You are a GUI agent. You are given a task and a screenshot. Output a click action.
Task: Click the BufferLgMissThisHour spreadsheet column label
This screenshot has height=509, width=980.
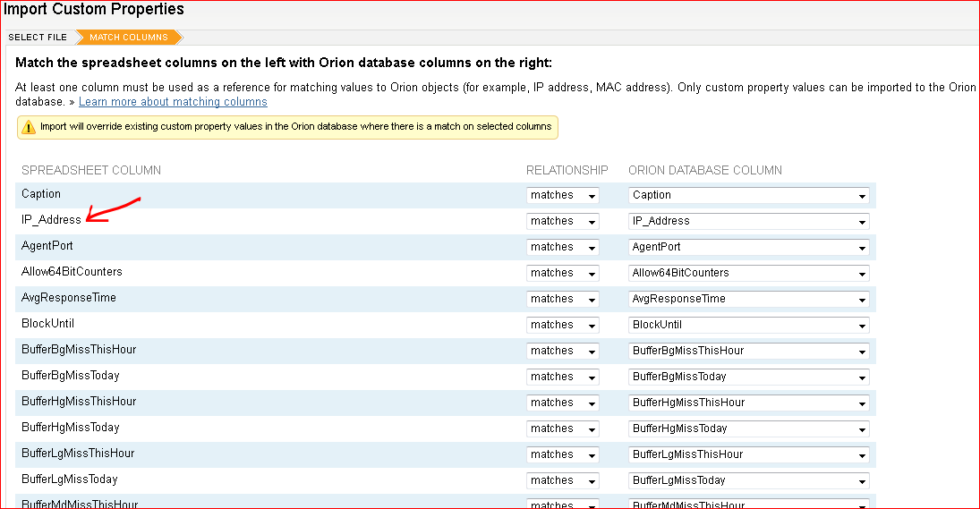[78, 453]
